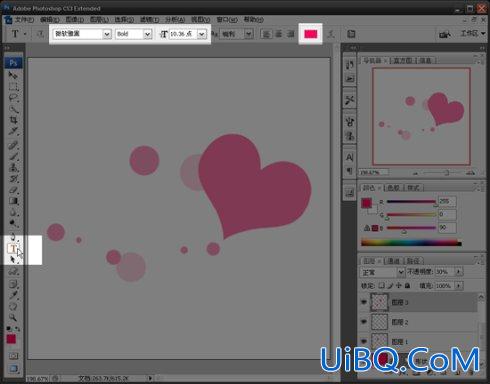Open the font size dropdown arrow

pyautogui.click(x=201, y=34)
